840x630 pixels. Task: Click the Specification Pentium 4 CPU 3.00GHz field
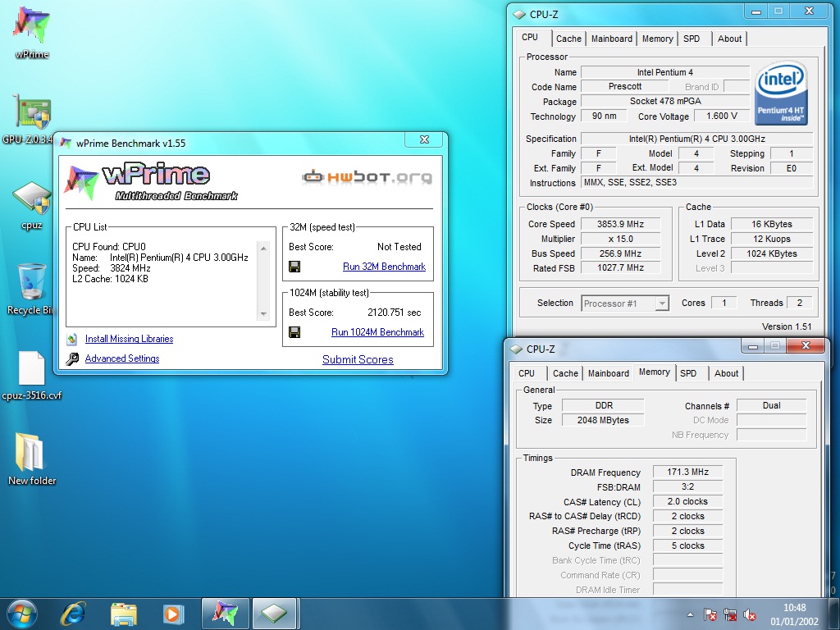(697, 139)
